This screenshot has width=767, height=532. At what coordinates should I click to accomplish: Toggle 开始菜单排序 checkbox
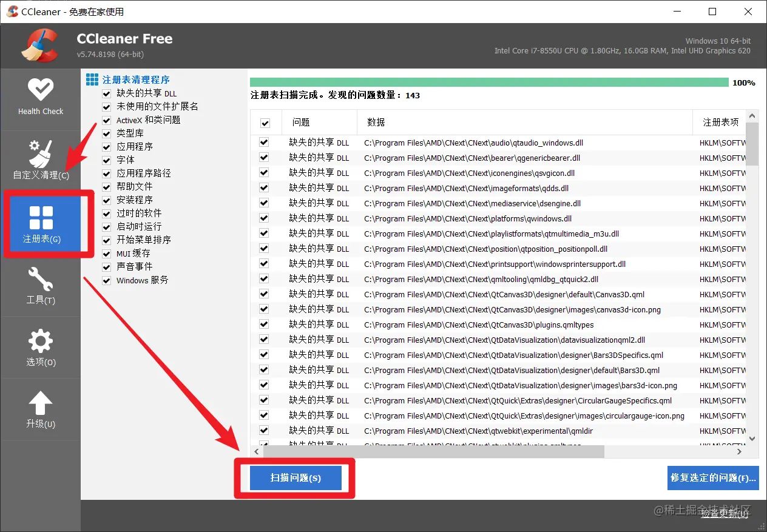point(107,240)
